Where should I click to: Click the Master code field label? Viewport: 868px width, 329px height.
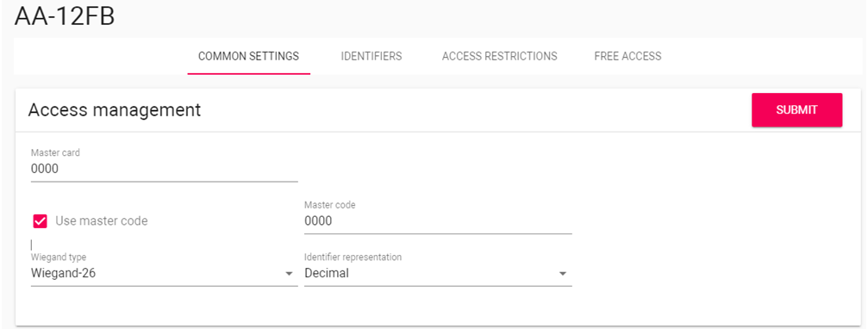click(x=330, y=205)
